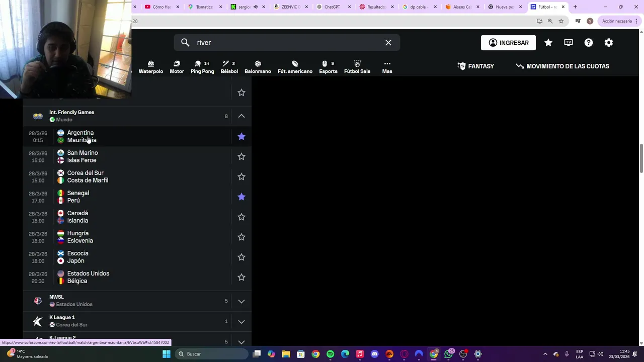Collapse the Int. Friendly Games league
Image resolution: width=644 pixels, height=362 pixels.
tap(242, 116)
